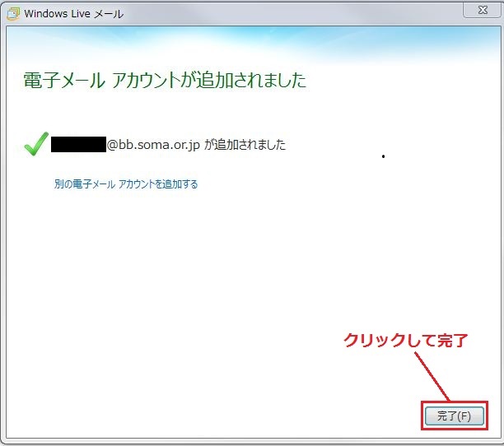Open the 別の電子メール アカウントを追加する link

(x=126, y=184)
